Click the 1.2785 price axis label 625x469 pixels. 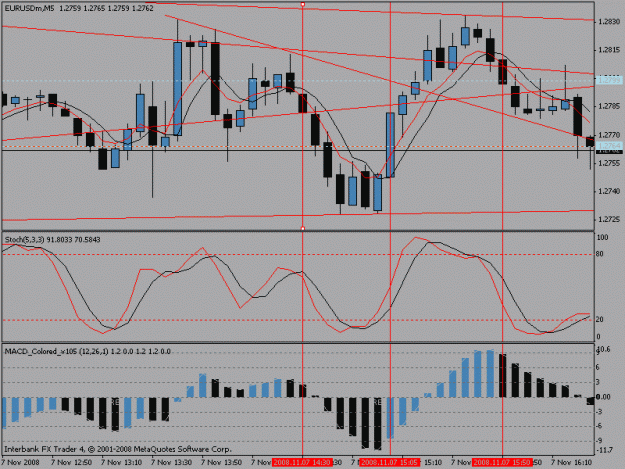pos(609,106)
